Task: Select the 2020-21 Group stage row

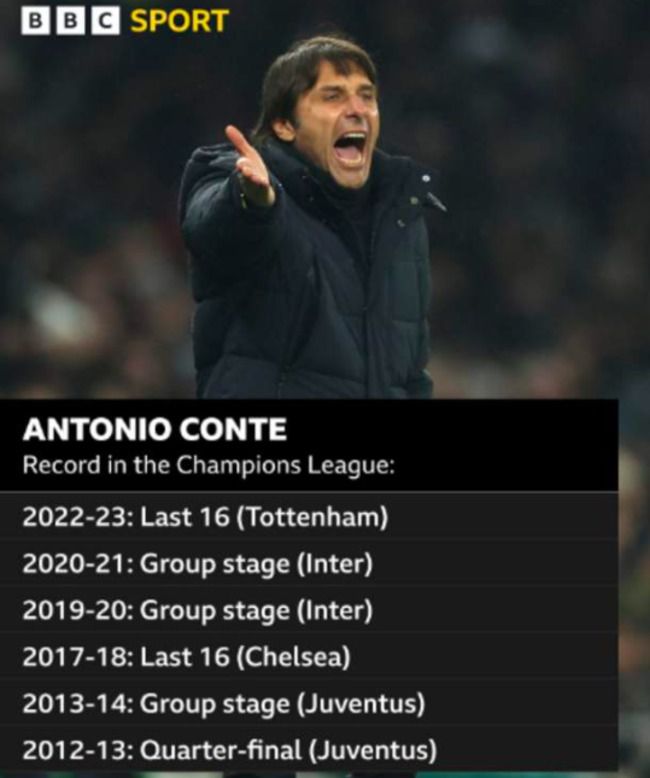Action: 197,564
